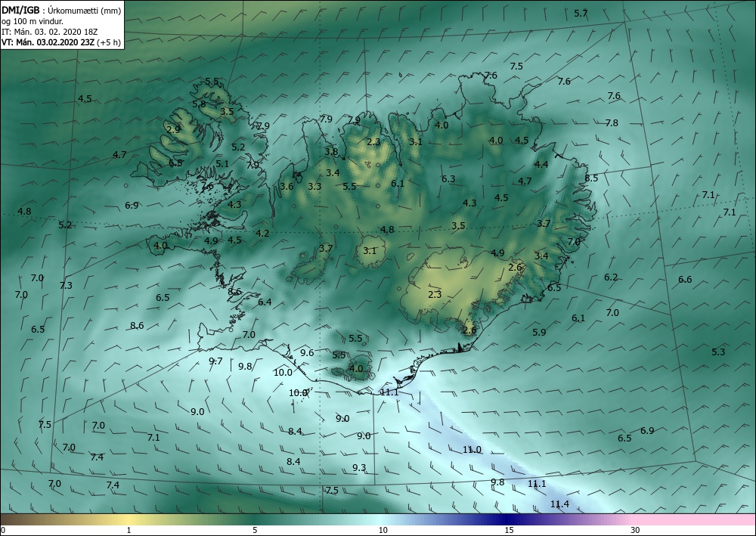Click the valid time 'VT: Mán. 03.02.2020 23Z'
Viewport: 756px width, 536px height.
(48, 42)
